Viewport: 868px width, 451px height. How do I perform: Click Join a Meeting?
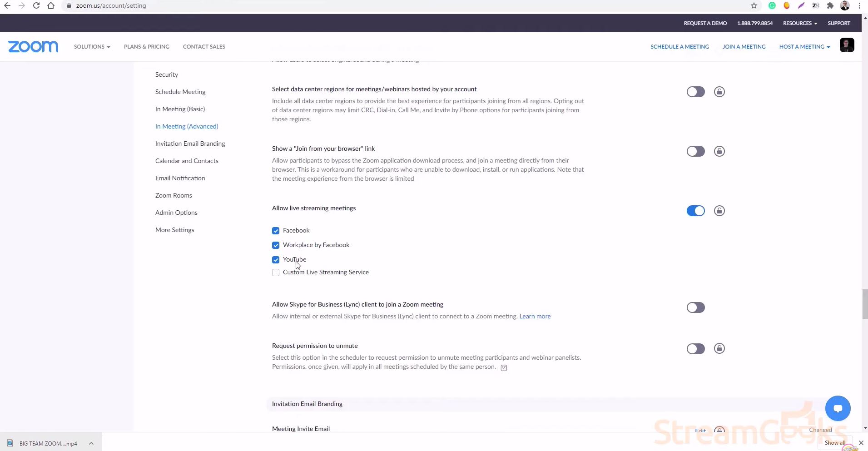744,47
